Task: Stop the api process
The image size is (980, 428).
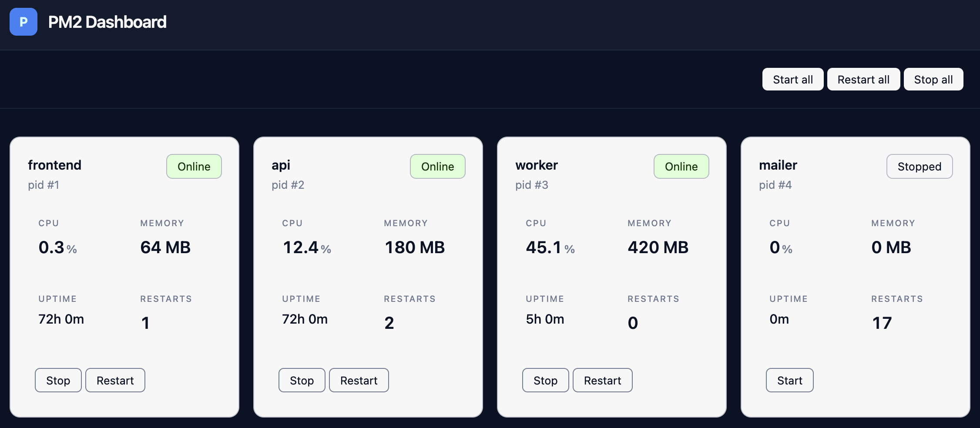Action: (302, 380)
